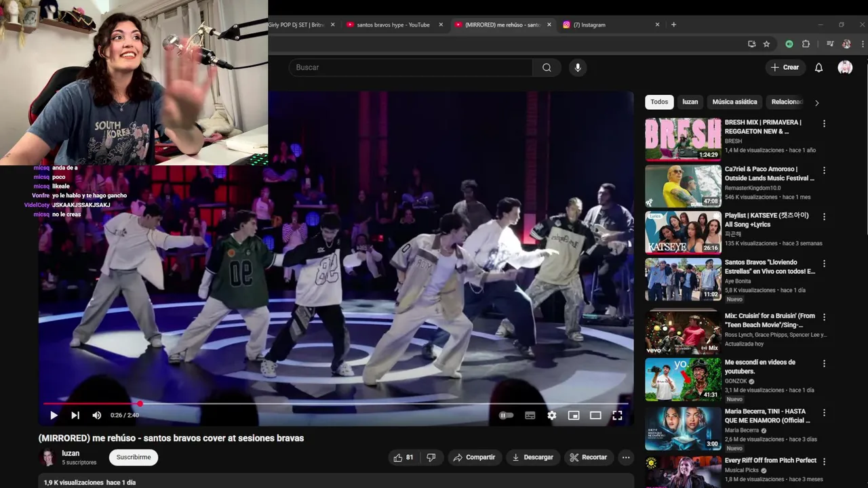Open Every Riff Off from Pitch Perfect title
This screenshot has height=488, width=868.
click(770, 461)
